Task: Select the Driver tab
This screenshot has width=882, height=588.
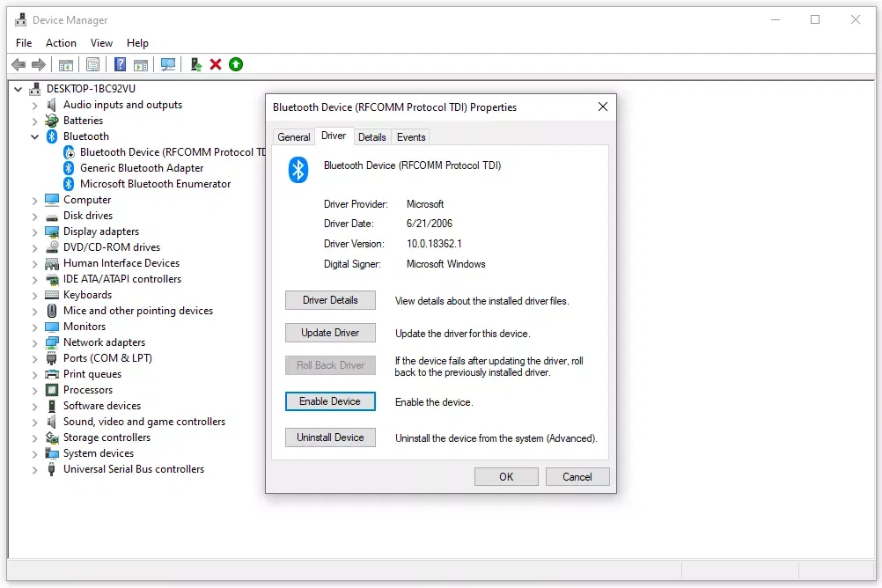Action: click(x=334, y=136)
